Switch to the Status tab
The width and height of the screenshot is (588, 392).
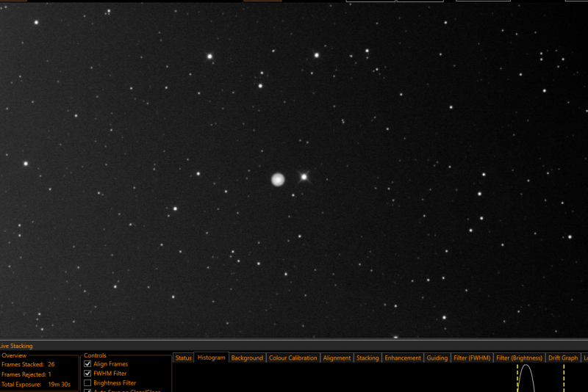183,358
